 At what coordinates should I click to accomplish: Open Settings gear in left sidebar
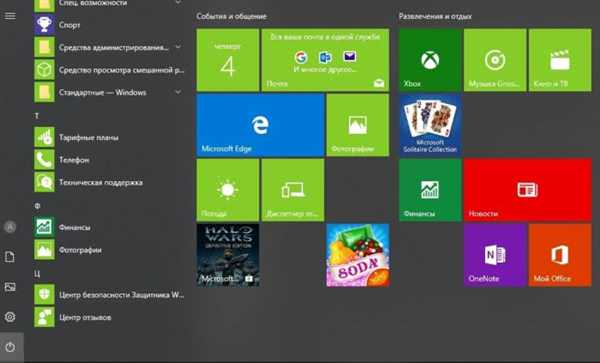(10, 317)
